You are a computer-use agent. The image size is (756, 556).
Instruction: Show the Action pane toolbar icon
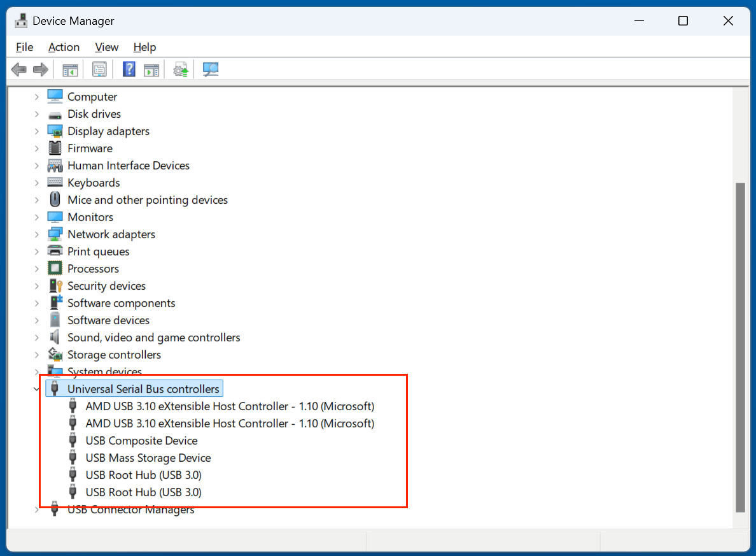(x=151, y=69)
